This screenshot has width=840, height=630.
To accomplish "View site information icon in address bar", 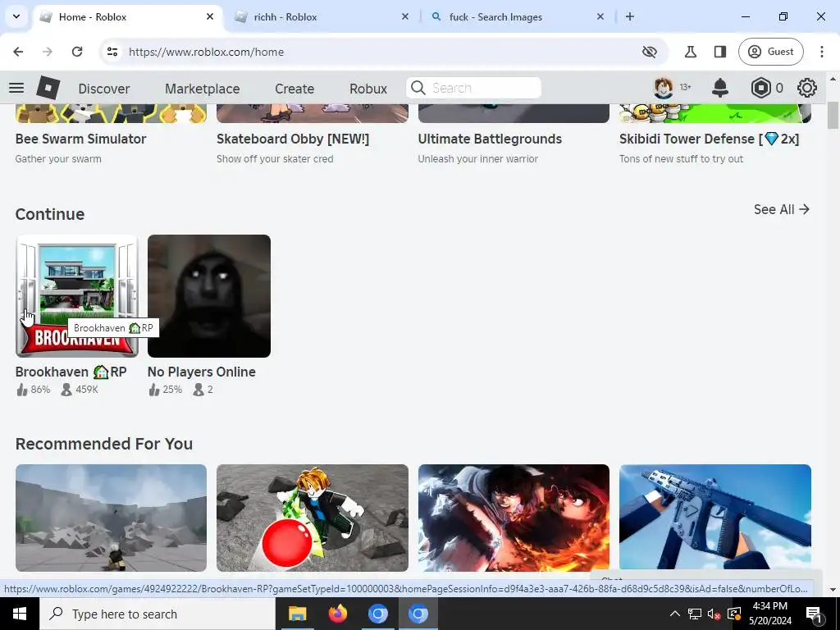I will [112, 52].
